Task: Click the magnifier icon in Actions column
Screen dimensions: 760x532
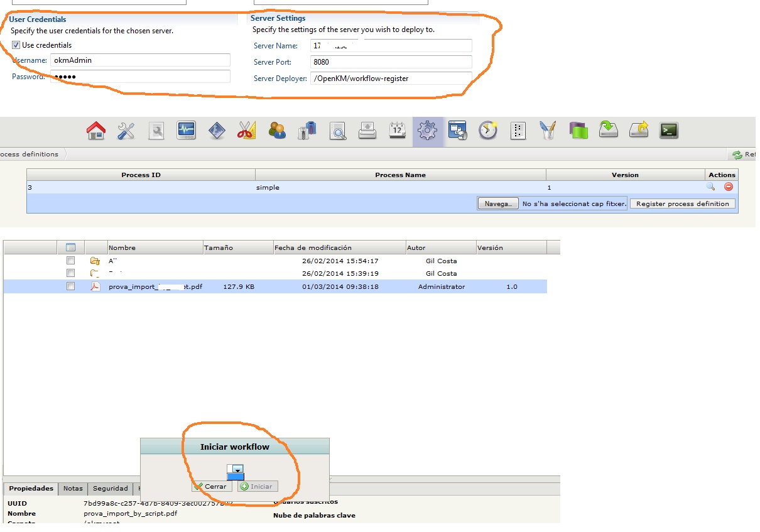Action: point(710,187)
